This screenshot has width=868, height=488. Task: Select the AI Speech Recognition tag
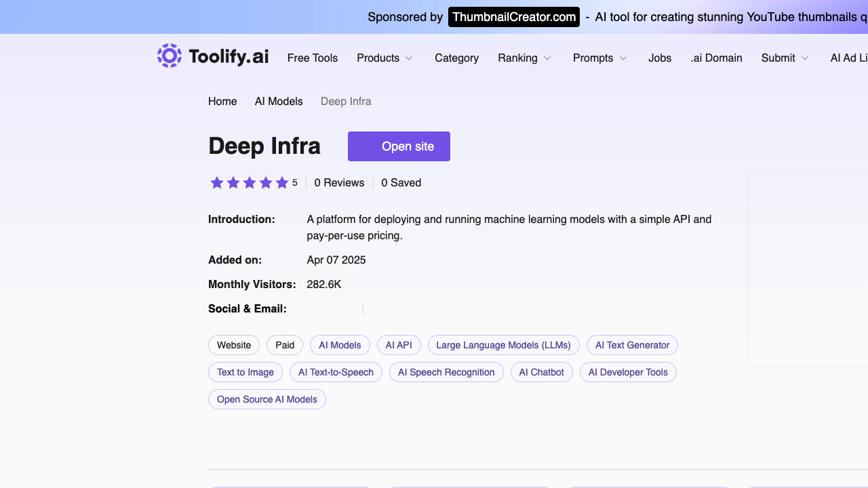pyautogui.click(x=446, y=372)
